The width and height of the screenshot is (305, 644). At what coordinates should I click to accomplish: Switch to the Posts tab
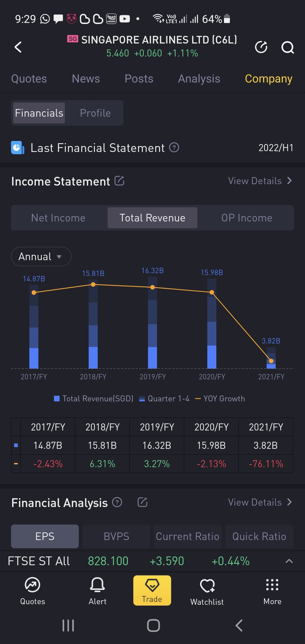click(139, 79)
